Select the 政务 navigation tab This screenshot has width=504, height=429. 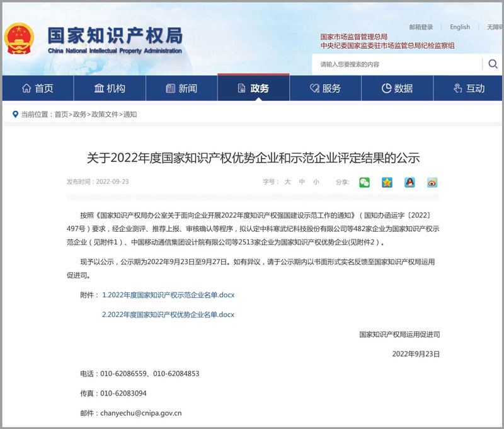[254, 88]
